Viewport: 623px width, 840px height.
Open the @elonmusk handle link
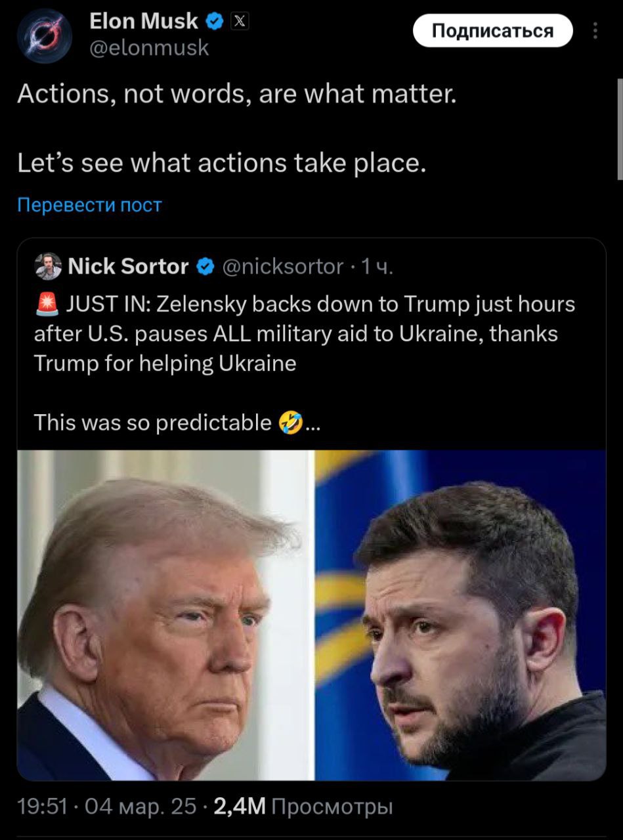pos(149,47)
